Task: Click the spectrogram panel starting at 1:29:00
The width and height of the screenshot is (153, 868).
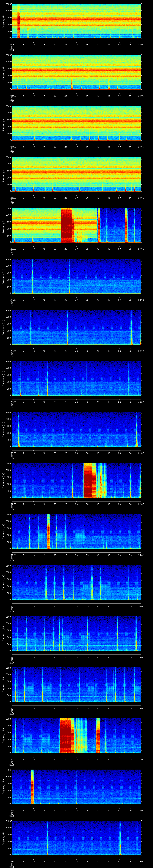Action: tap(76, 378)
